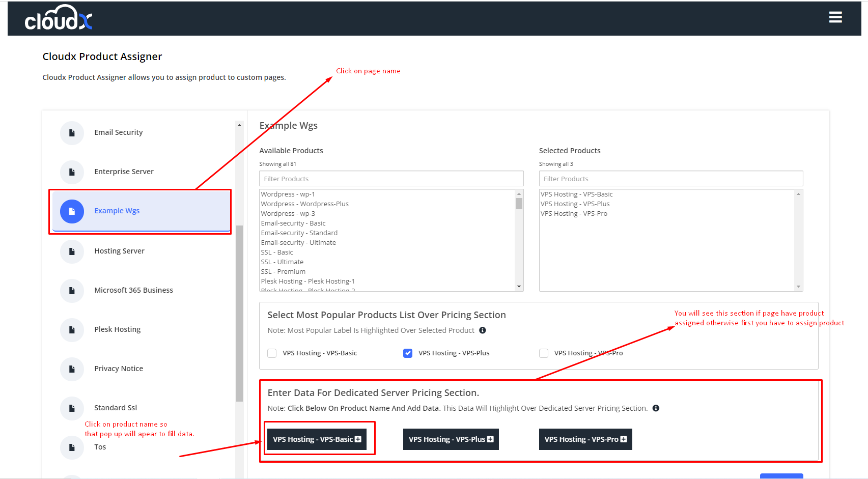Screen dimensions: 868x479
Task: Click info icon beside Dedicated Server note
Action: coord(656,408)
